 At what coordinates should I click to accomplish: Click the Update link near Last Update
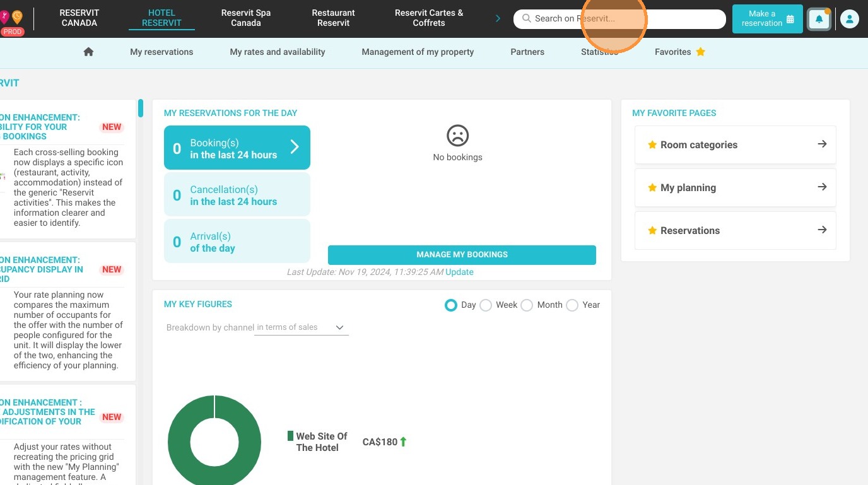point(459,272)
